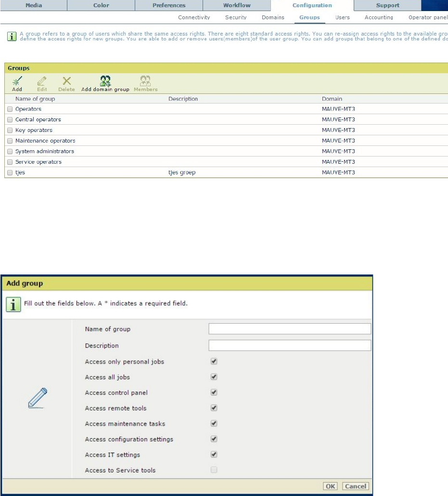This screenshot has height=496, width=448.
Task: Select the Operators group name
Action: 28,109
